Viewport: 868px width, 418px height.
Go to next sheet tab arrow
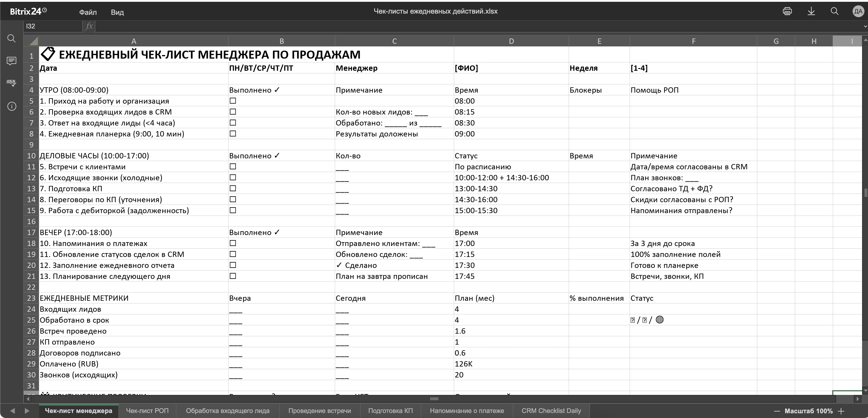(x=27, y=411)
